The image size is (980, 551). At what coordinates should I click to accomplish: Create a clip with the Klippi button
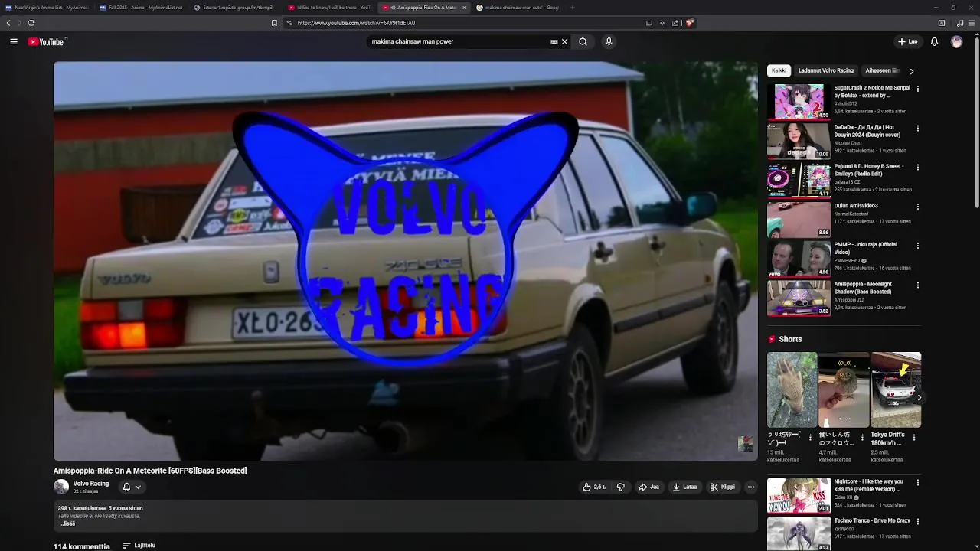[723, 487]
